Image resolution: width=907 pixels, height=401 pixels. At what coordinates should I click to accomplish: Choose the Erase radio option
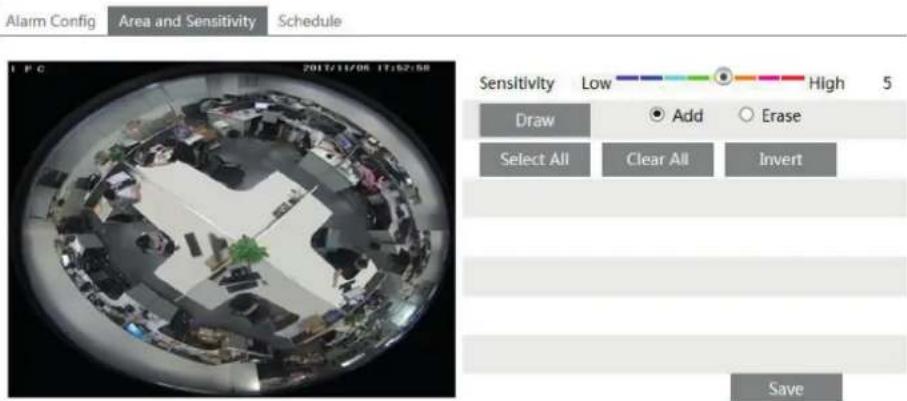point(746,115)
